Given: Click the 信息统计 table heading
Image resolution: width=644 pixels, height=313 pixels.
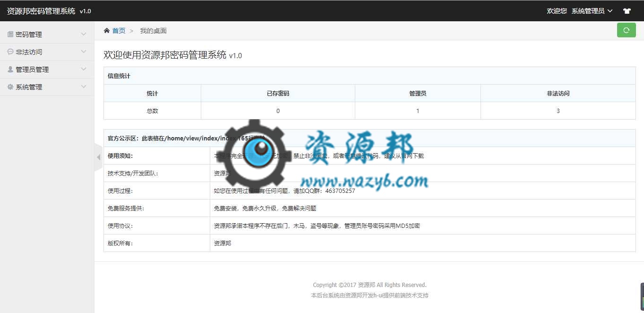Looking at the screenshot, I should coord(119,76).
